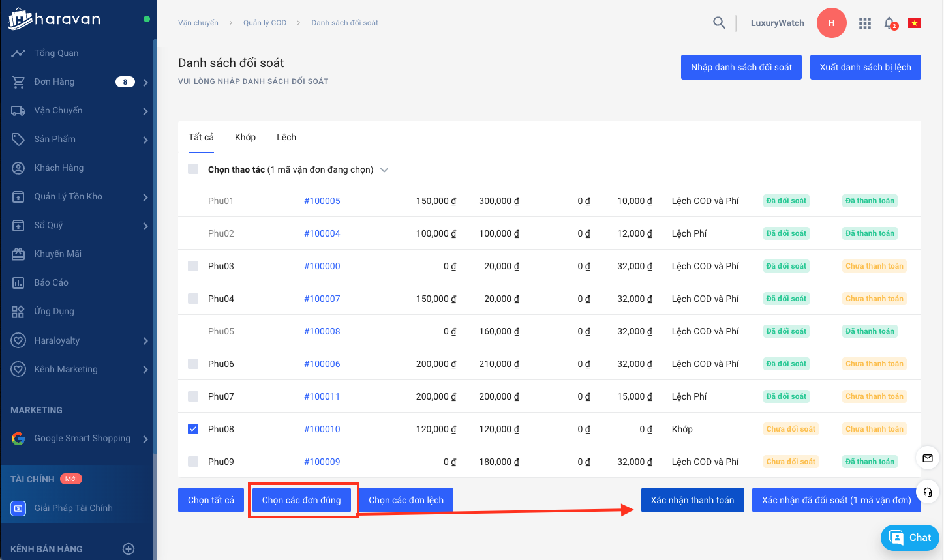This screenshot has height=560, width=944.
Task: Click the Vietnam flag language icon
Action: click(x=915, y=23)
